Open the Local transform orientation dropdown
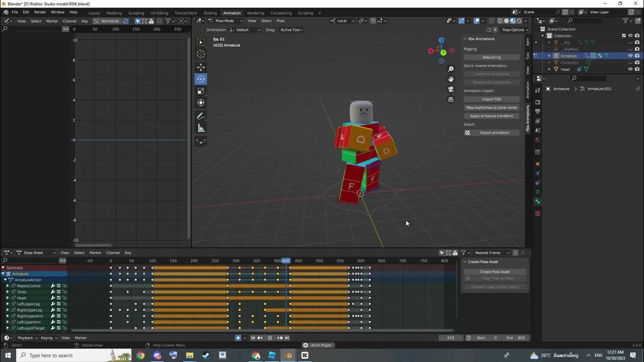Image resolution: width=644 pixels, height=362 pixels. coord(342,21)
